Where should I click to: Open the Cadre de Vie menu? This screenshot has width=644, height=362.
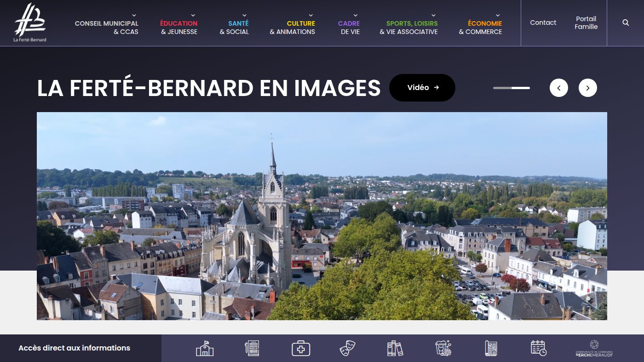pos(349,28)
